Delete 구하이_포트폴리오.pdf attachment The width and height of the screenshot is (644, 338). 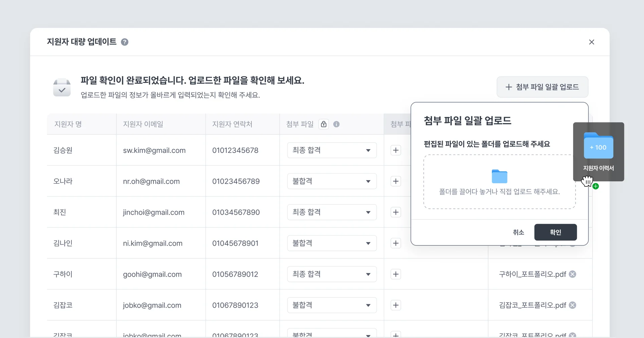[x=573, y=274]
